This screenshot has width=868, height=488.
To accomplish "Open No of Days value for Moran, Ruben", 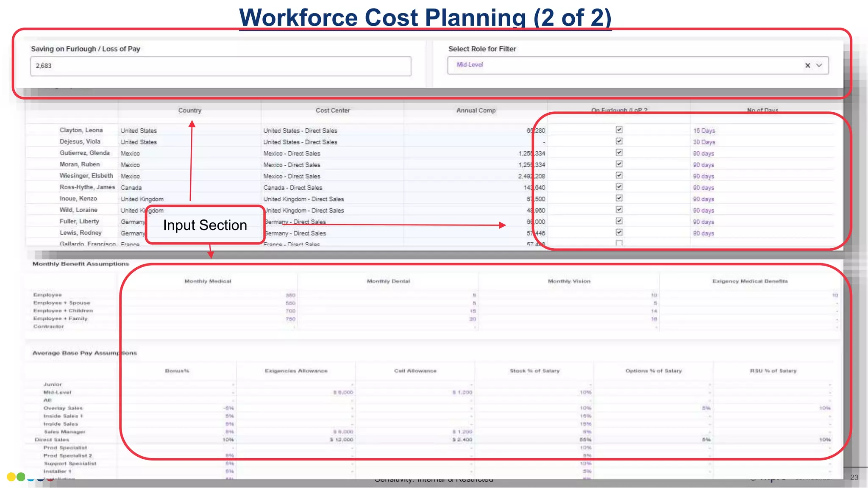I will pyautogui.click(x=704, y=165).
